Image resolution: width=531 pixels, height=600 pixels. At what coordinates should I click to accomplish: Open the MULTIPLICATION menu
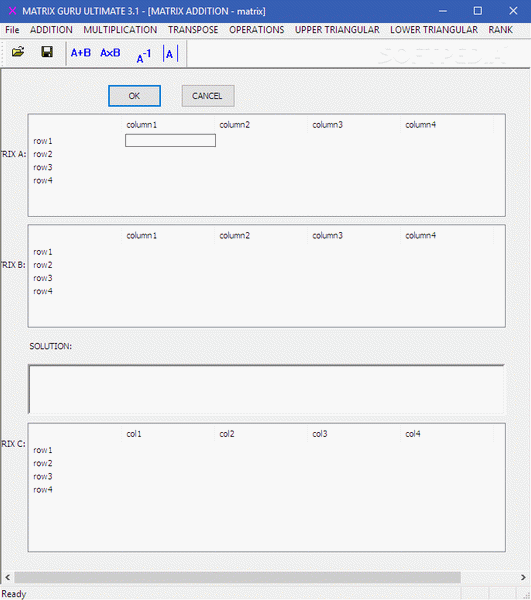point(120,30)
